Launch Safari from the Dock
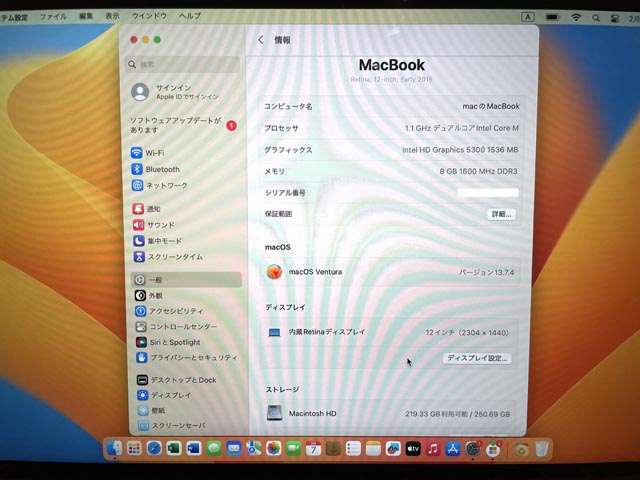This screenshot has width=640, height=480. [x=154, y=449]
